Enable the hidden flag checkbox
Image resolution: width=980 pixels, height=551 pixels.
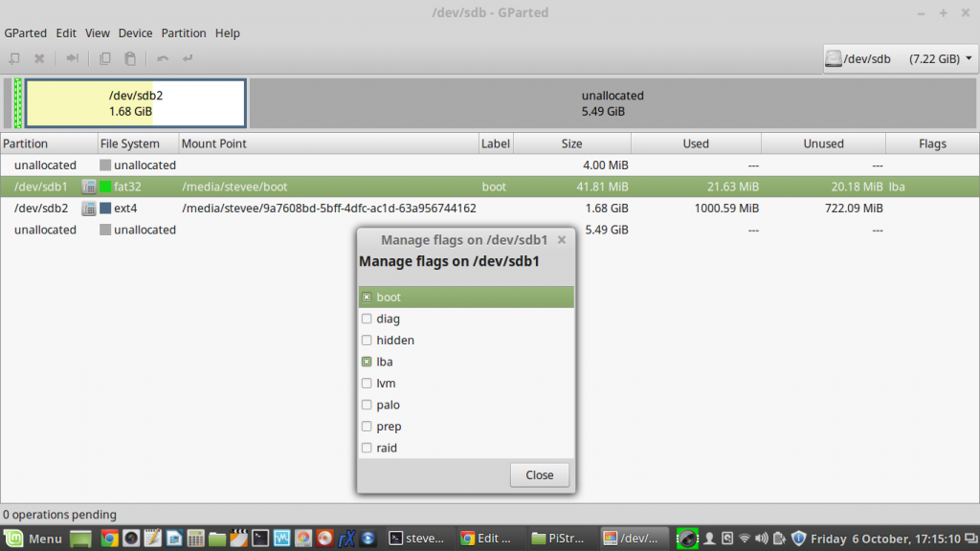click(367, 341)
